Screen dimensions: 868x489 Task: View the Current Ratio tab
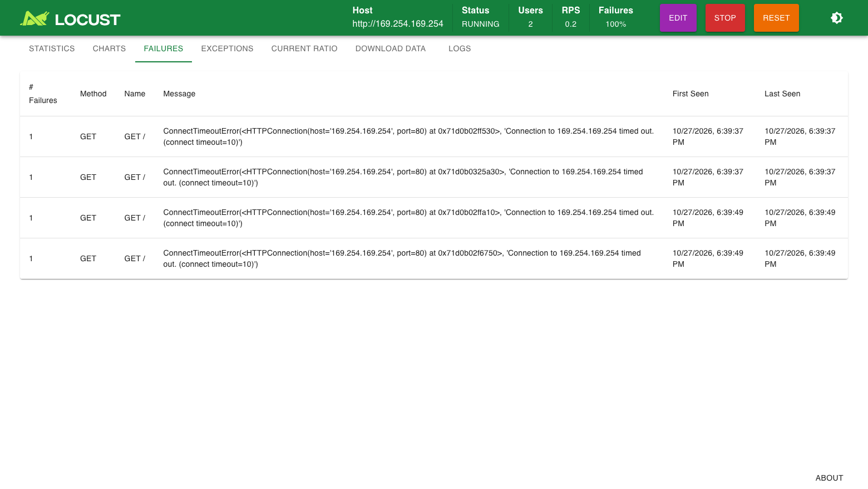304,48
